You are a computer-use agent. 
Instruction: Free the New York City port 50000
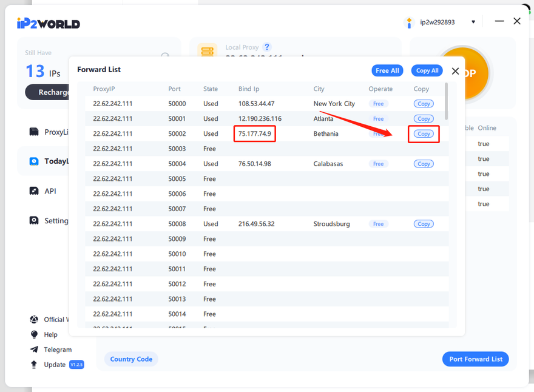click(378, 104)
